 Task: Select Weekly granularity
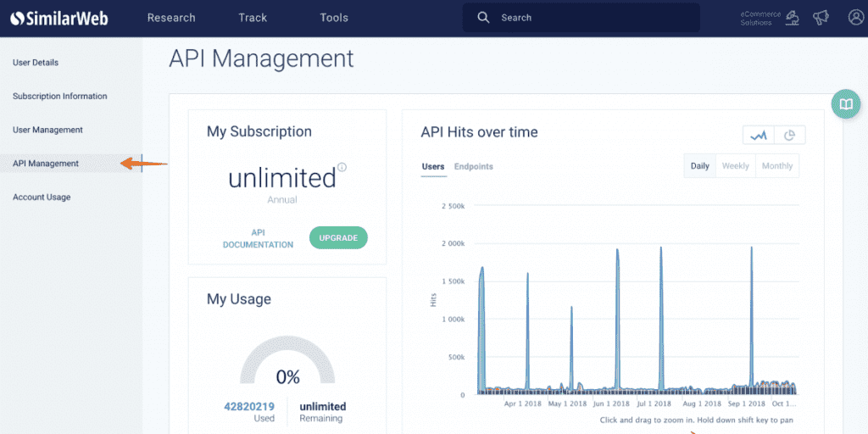click(735, 166)
